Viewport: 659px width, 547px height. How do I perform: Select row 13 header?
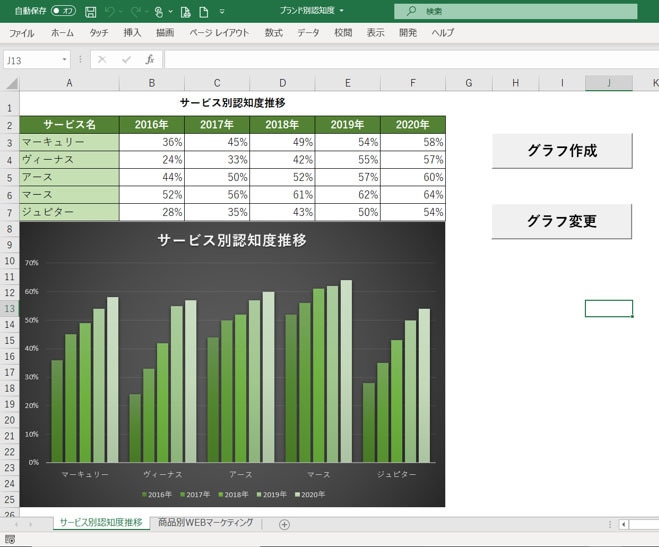coord(9,309)
